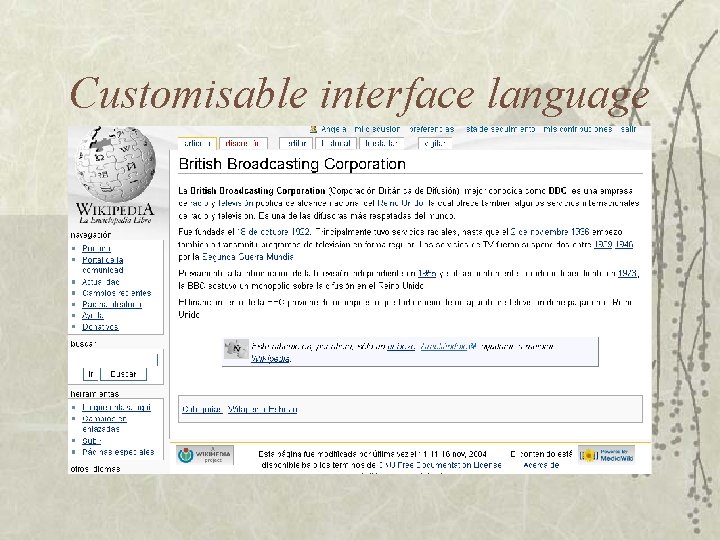Click the Buscar button
Image resolution: width=720 pixels, height=540 pixels.
pyautogui.click(x=123, y=374)
